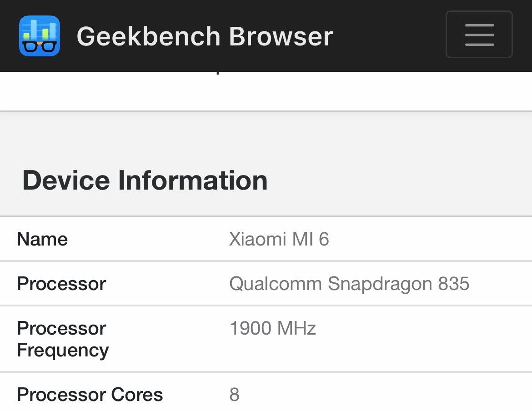Viewport: 532px width, 411px height.
Task: Select the processor cores value 8
Action: [x=234, y=395]
